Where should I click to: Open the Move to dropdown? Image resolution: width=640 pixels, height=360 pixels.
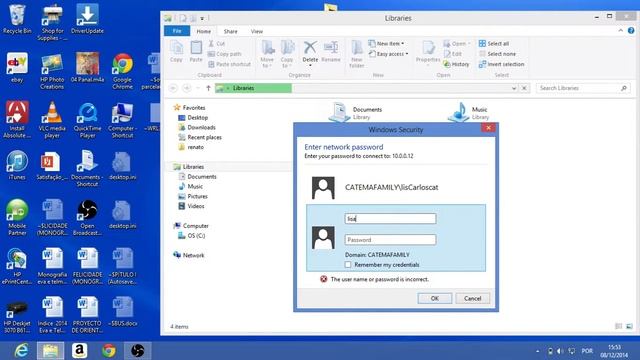(267, 54)
